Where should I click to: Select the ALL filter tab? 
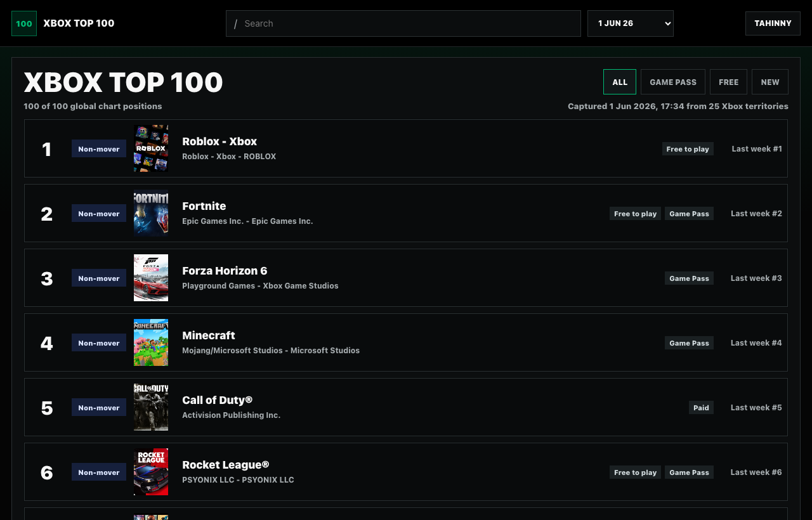coord(620,82)
